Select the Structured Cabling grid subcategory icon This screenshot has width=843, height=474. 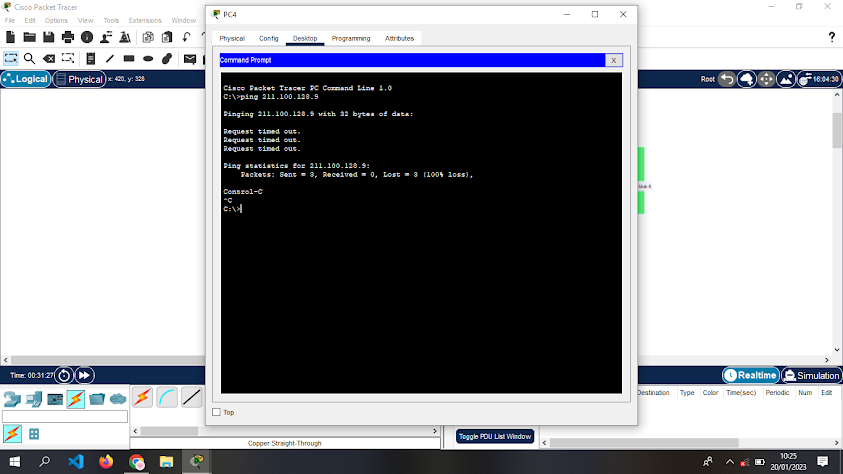point(34,434)
